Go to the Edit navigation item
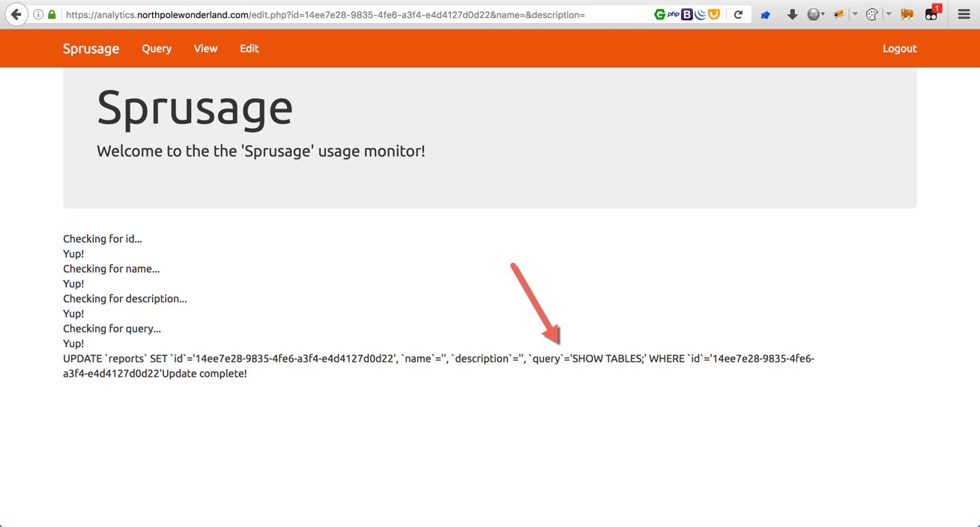The image size is (980, 527). (x=249, y=49)
